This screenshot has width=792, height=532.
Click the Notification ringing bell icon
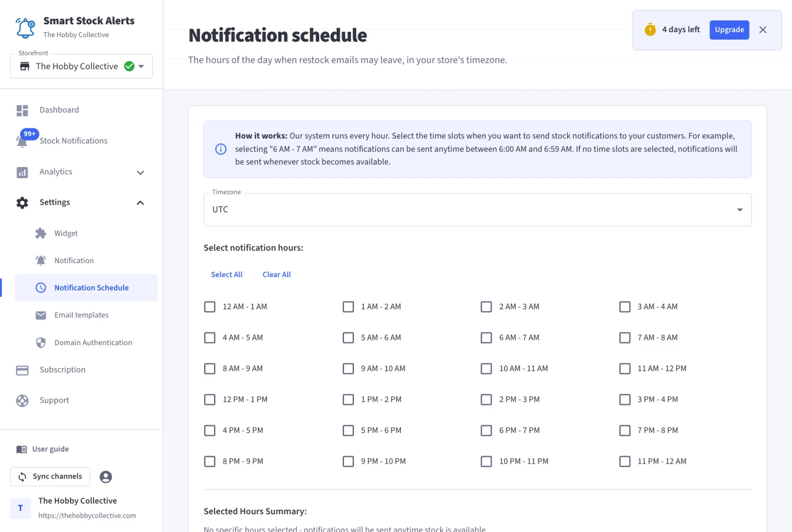click(41, 260)
